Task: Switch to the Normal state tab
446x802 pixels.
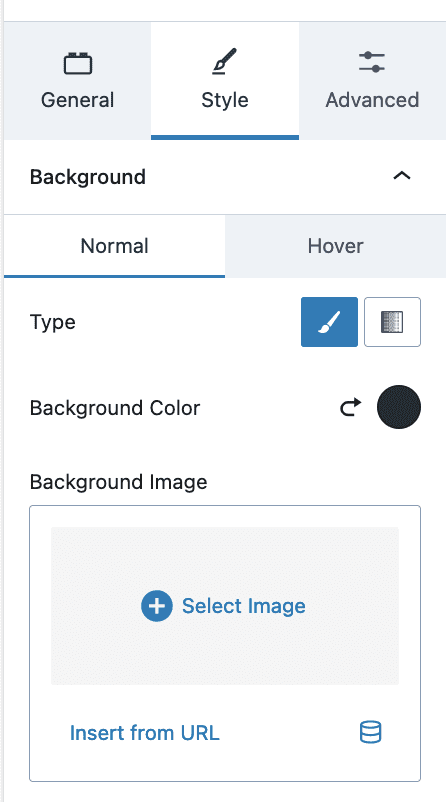Action: tap(115, 246)
